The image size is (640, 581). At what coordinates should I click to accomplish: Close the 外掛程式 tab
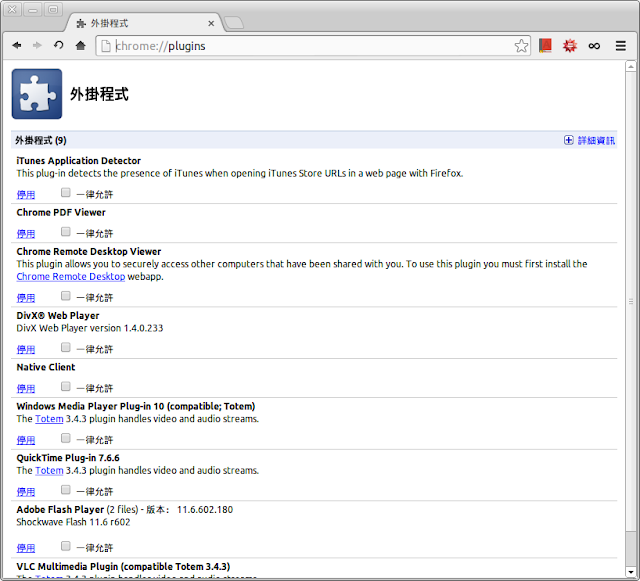(211, 23)
